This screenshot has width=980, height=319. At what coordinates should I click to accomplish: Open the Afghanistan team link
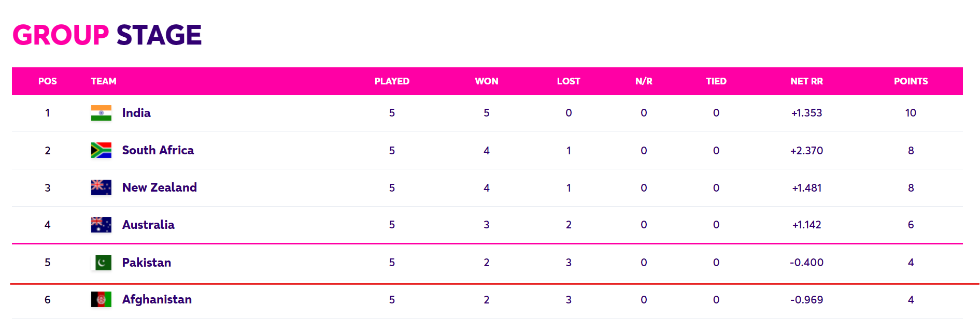click(157, 299)
